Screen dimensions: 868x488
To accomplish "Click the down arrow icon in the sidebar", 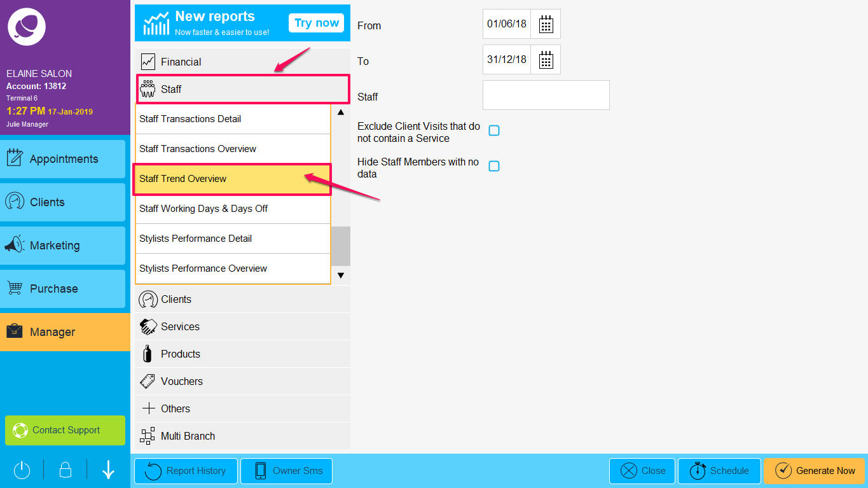I will (108, 470).
